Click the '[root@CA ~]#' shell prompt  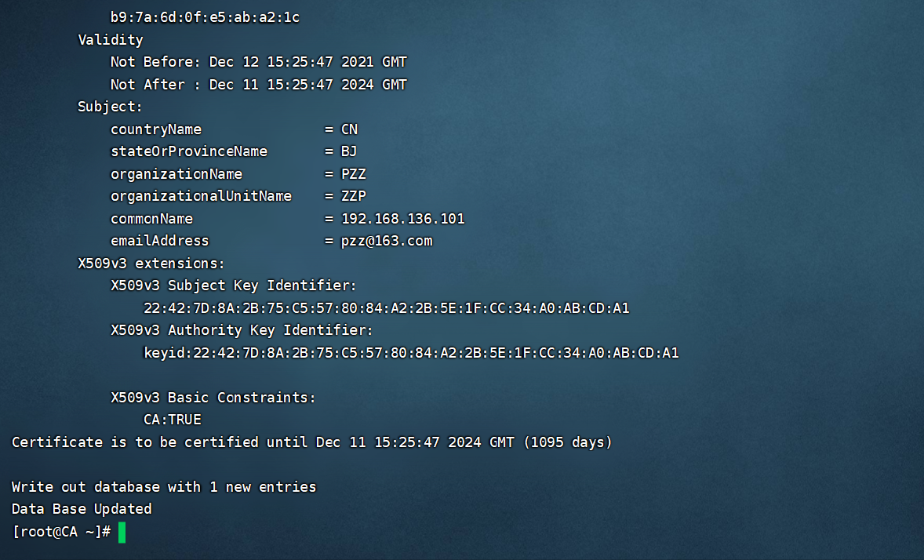[x=61, y=532]
